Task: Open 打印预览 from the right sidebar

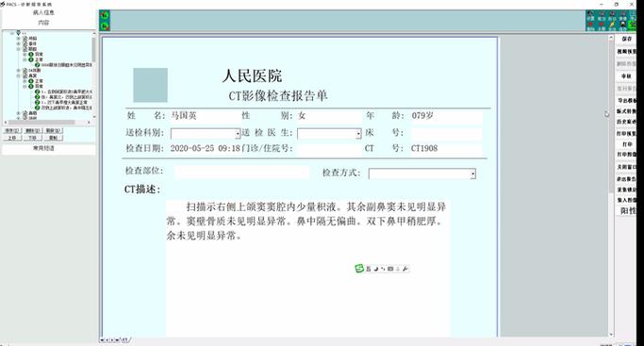Action: (626, 134)
